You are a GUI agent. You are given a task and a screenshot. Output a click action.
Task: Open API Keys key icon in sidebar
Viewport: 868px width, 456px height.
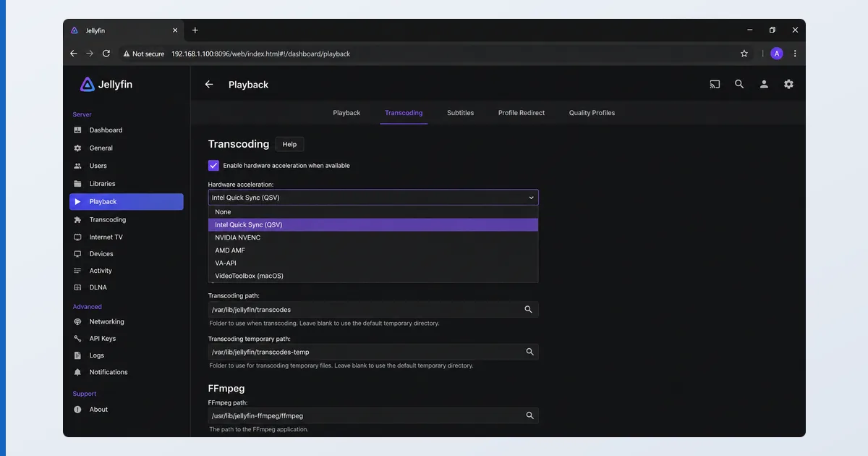coord(77,339)
